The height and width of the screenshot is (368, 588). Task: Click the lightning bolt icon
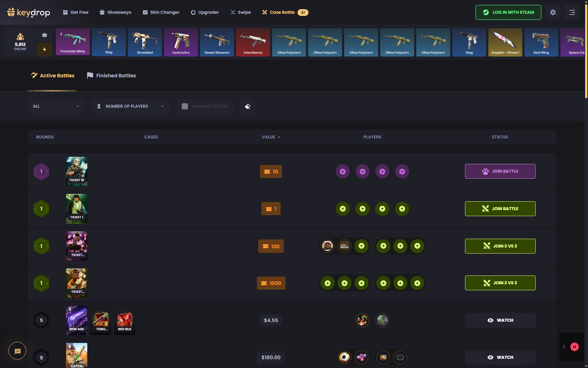tap(45, 49)
